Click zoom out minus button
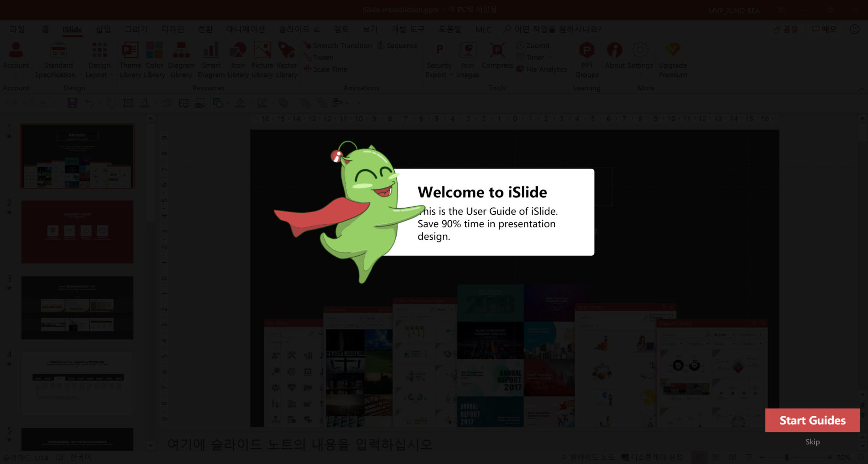868x464 pixels. pos(762,457)
